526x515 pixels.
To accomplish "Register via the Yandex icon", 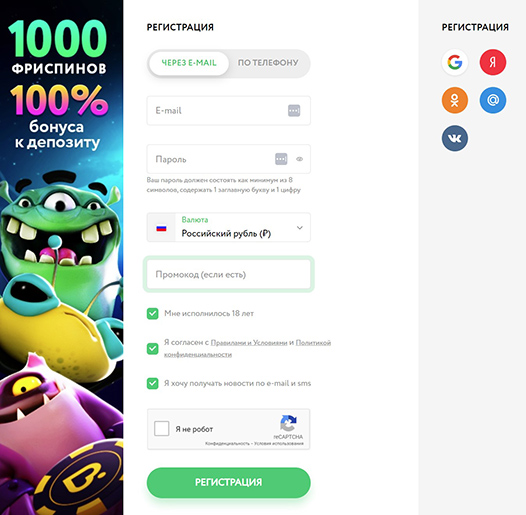I will click(x=493, y=62).
